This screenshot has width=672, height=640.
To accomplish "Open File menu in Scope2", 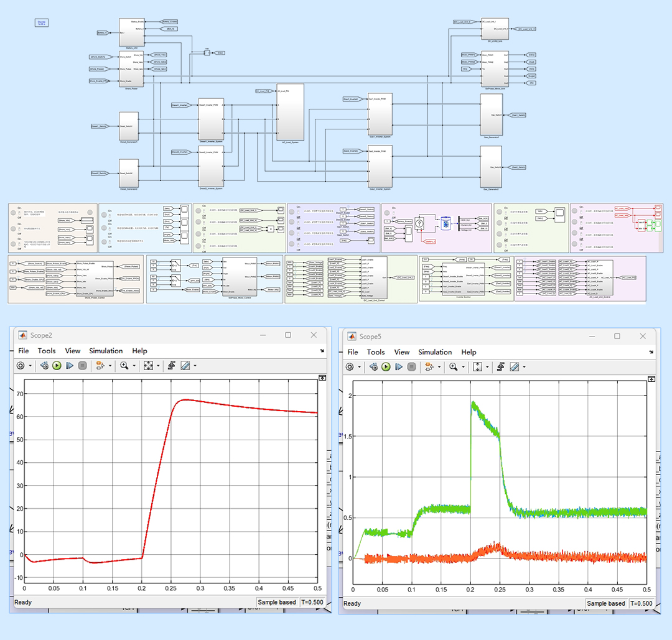I will [x=24, y=351].
